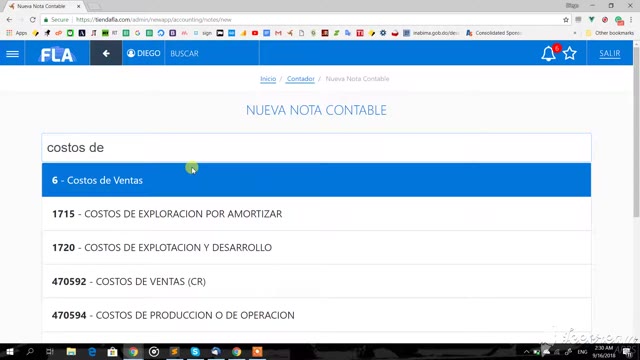Reload the page
Image resolution: width=640 pixels, height=360 pixels.
pyautogui.click(x=33, y=20)
